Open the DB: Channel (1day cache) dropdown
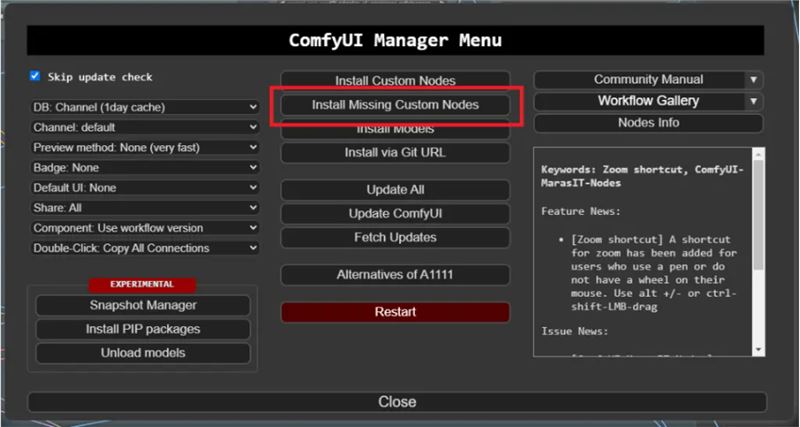 [x=145, y=107]
